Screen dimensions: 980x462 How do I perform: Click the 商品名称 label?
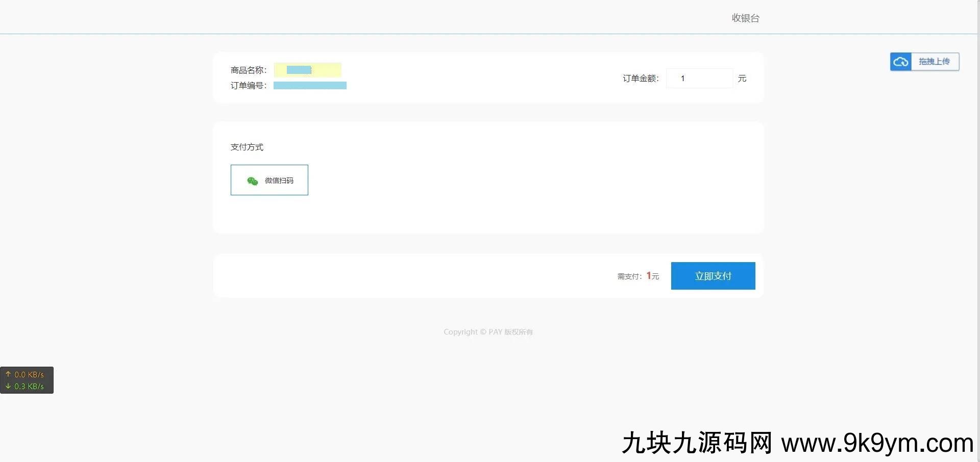tap(249, 70)
